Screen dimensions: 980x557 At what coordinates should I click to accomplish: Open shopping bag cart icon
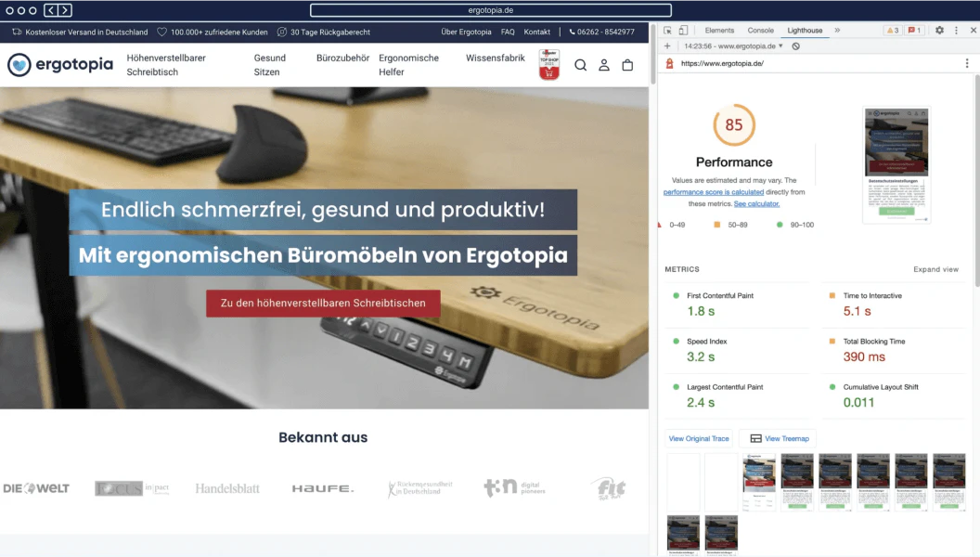tap(627, 65)
